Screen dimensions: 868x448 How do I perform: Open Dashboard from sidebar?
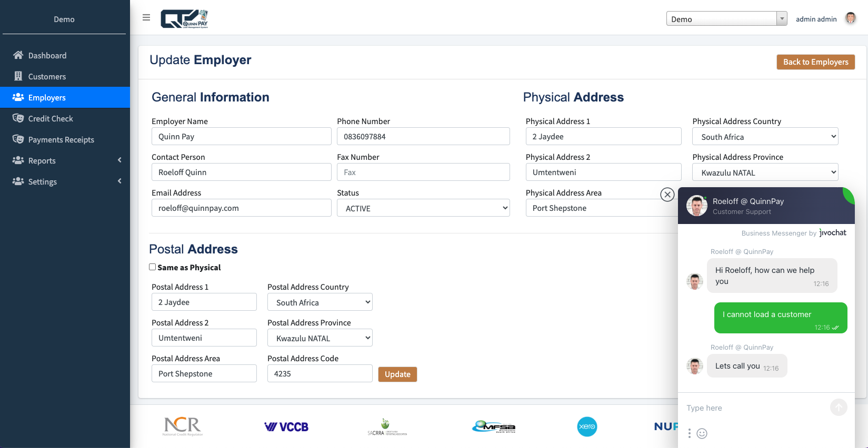click(x=65, y=55)
